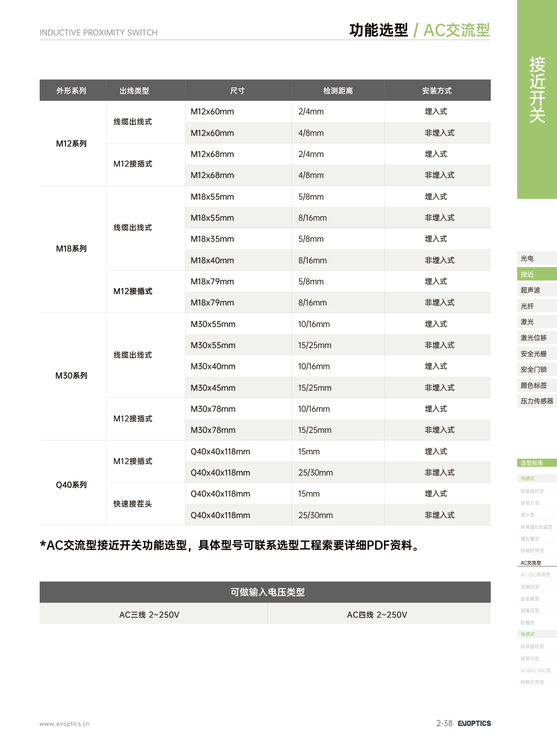The height and width of the screenshot is (756, 557).
Task: Select the highlighted 接近 sidebar tab
Action: [537, 274]
